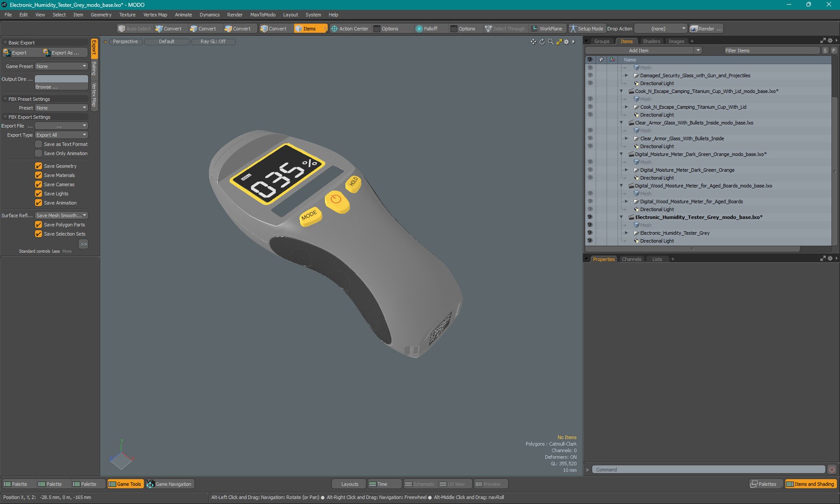Open Items and Shading palette
This screenshot has width=840, height=504.
pos(811,484)
